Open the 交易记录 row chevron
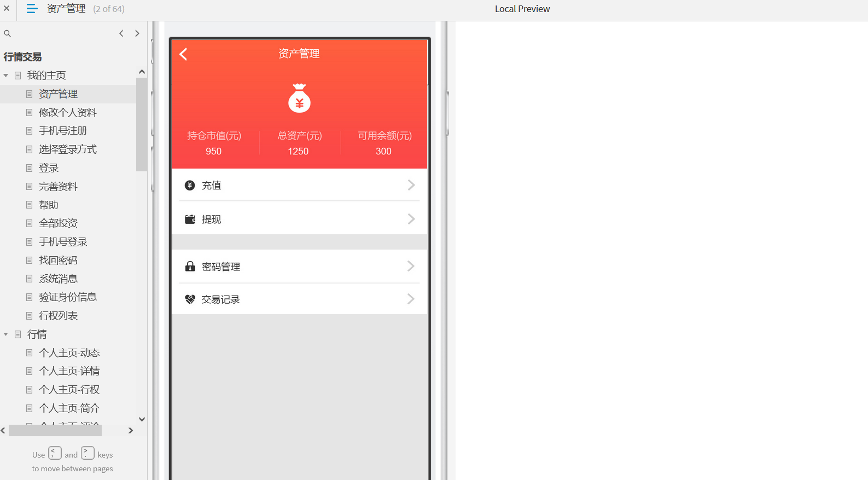The image size is (868, 480). (411, 299)
